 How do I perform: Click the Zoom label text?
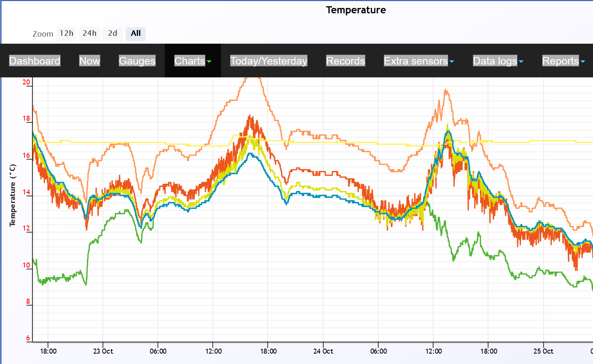[43, 34]
